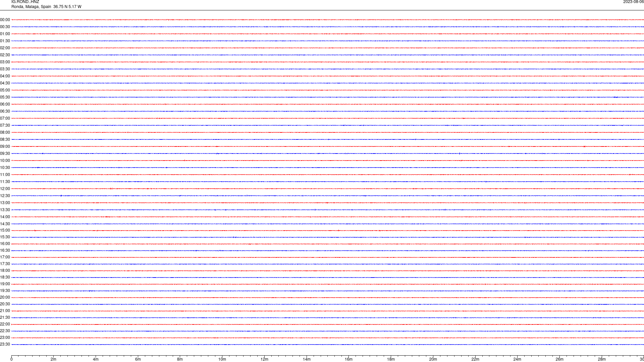Select the 14:30 time row label

pyautogui.click(x=5, y=224)
